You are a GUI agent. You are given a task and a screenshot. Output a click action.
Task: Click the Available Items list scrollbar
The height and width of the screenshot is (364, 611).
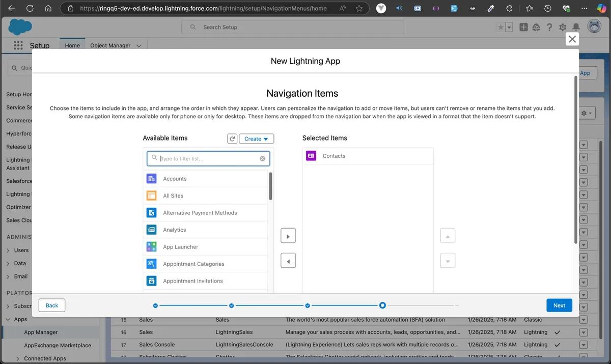pos(270,186)
